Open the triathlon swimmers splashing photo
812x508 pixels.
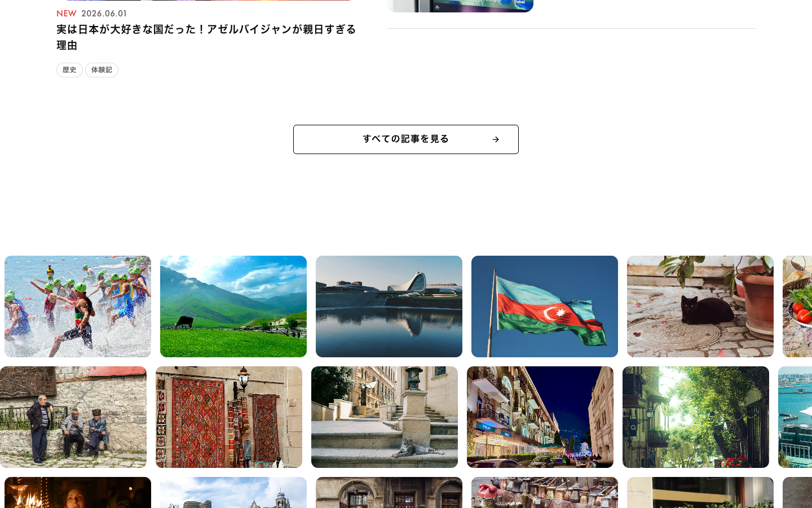(x=78, y=306)
